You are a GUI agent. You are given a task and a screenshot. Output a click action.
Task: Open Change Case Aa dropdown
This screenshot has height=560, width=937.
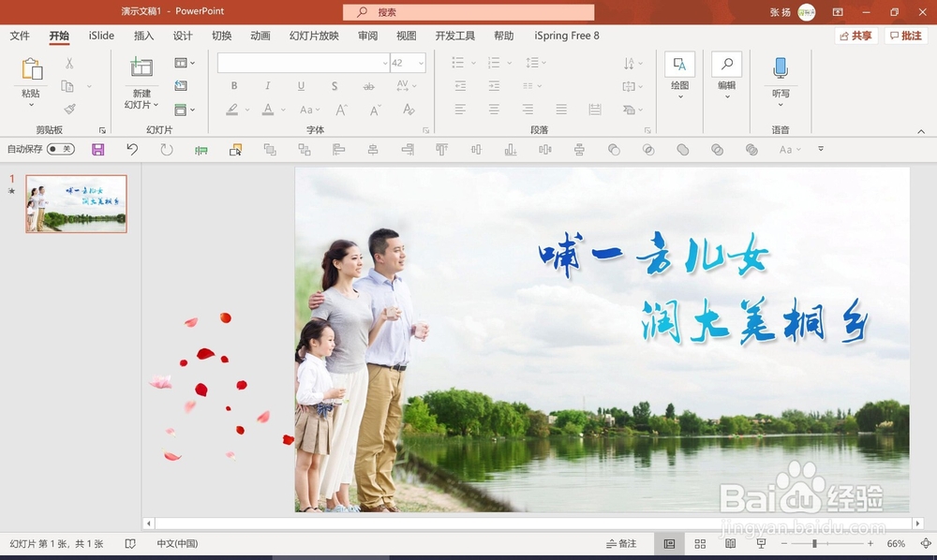(x=309, y=110)
